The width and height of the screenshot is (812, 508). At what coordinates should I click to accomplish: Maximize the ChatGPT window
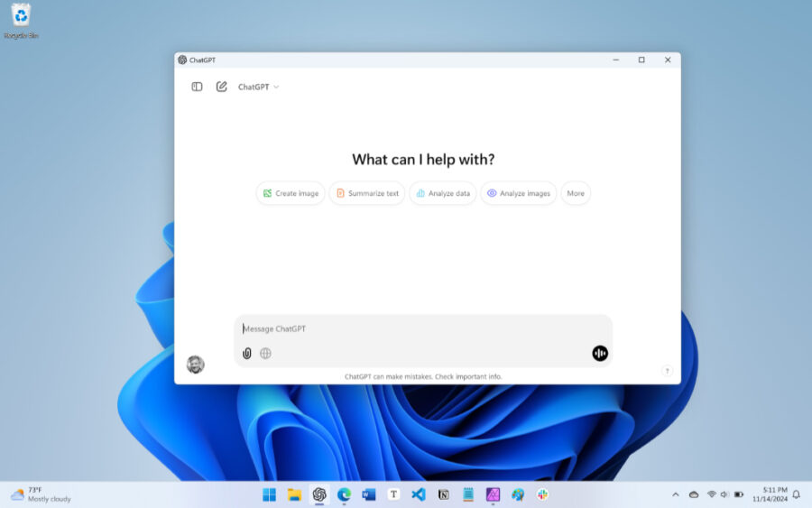(x=641, y=60)
